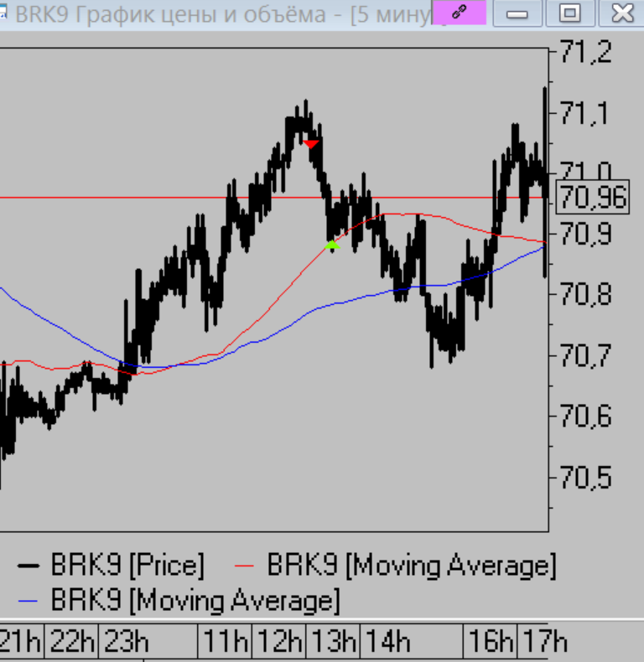Click the 13h label on time axis
Screen dimensions: 644x662
click(x=333, y=643)
